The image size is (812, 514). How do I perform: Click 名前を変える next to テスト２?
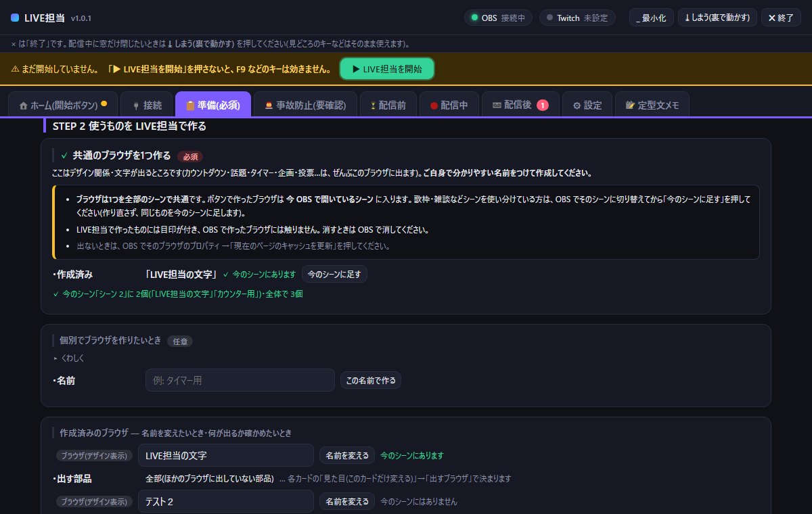(347, 502)
